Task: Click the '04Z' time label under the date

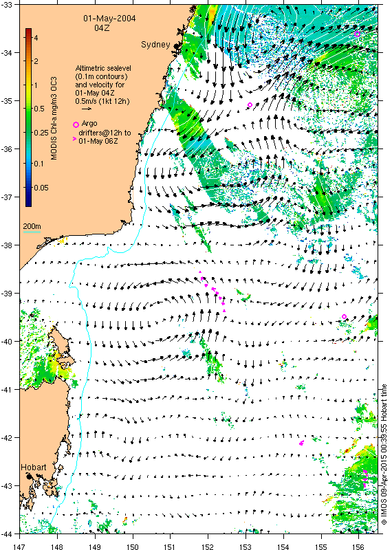Action: pos(102,27)
